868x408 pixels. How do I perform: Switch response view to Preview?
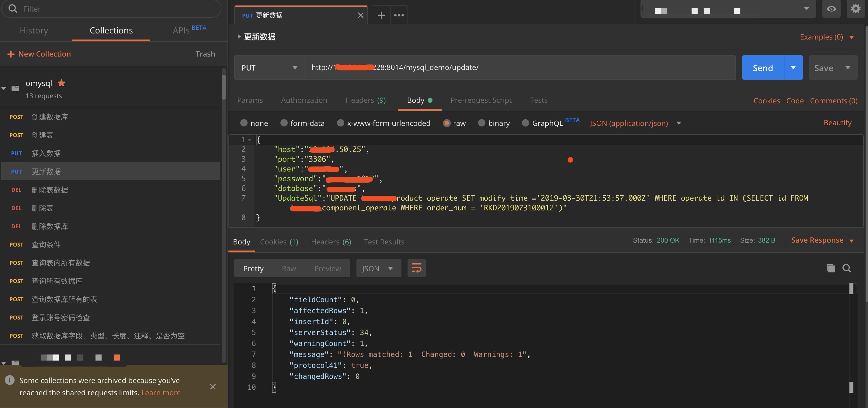click(328, 268)
